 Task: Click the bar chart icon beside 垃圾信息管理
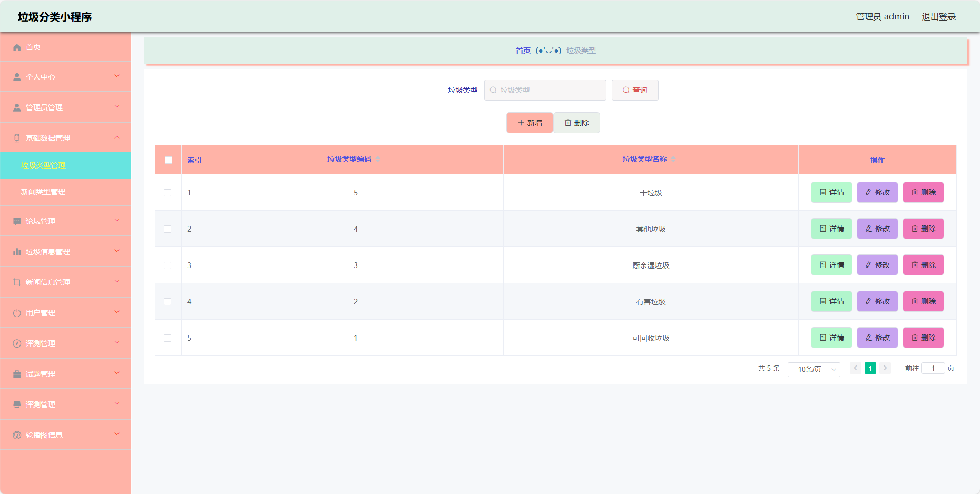pyautogui.click(x=17, y=252)
